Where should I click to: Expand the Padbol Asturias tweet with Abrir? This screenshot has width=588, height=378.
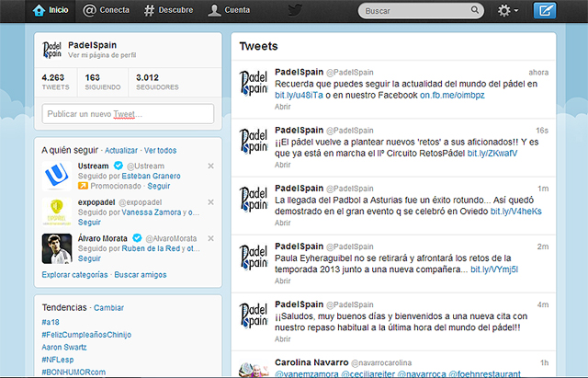(x=282, y=223)
